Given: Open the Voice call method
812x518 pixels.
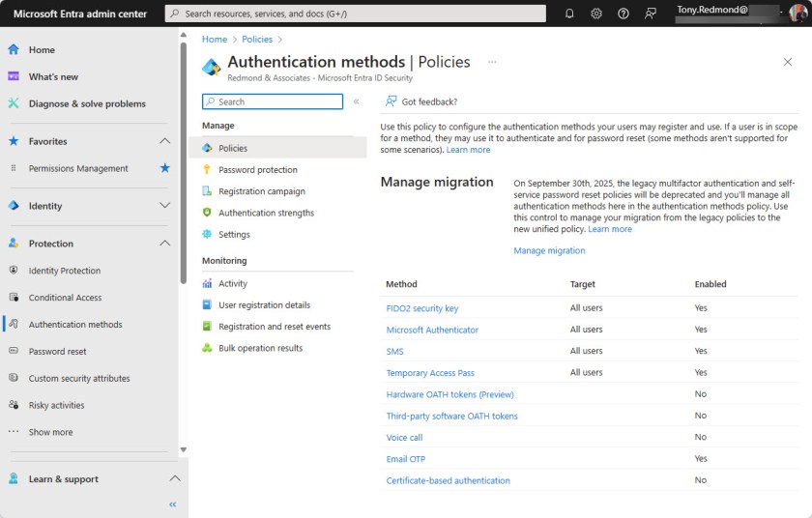Looking at the screenshot, I should coord(404,437).
